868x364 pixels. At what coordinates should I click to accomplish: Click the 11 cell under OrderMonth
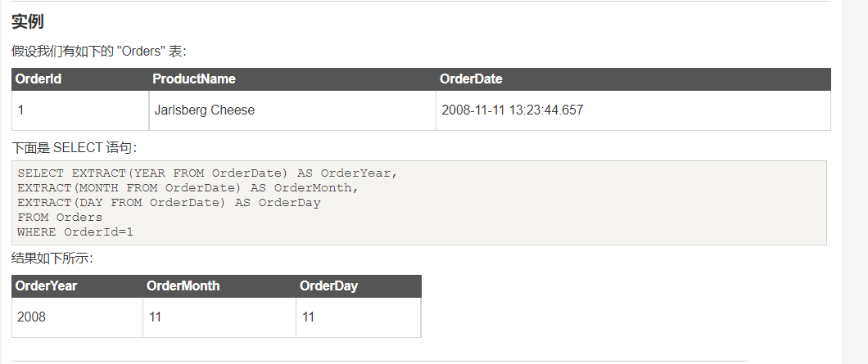point(155,317)
